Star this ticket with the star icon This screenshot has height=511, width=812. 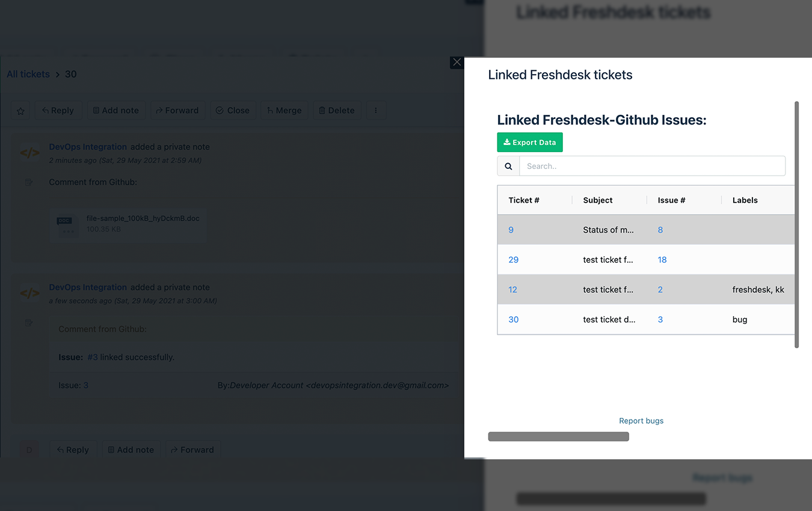pyautogui.click(x=21, y=111)
